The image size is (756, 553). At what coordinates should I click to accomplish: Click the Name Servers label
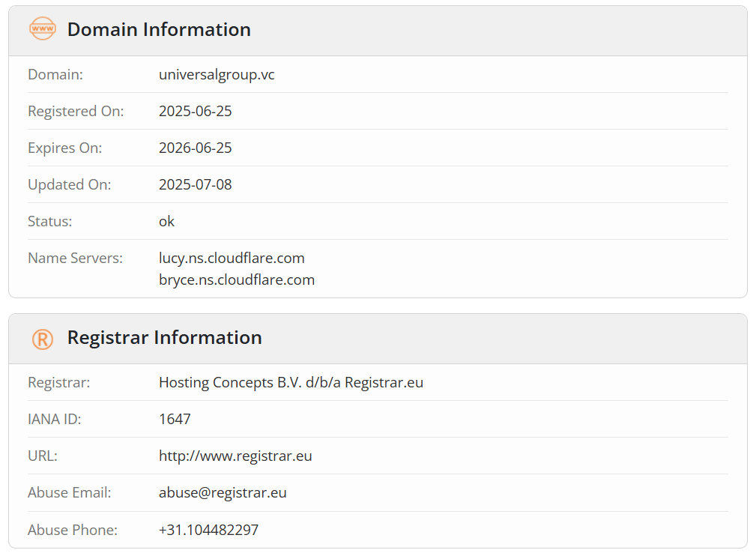pyautogui.click(x=75, y=258)
